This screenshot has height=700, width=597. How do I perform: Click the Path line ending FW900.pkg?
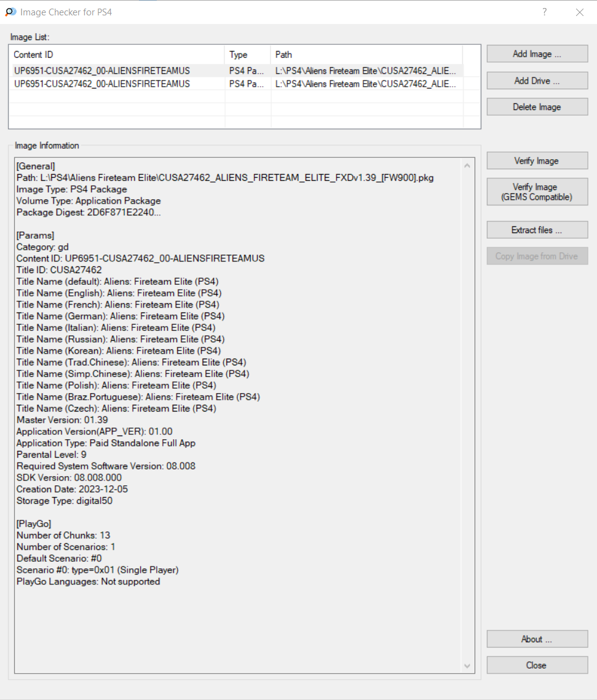(x=225, y=178)
